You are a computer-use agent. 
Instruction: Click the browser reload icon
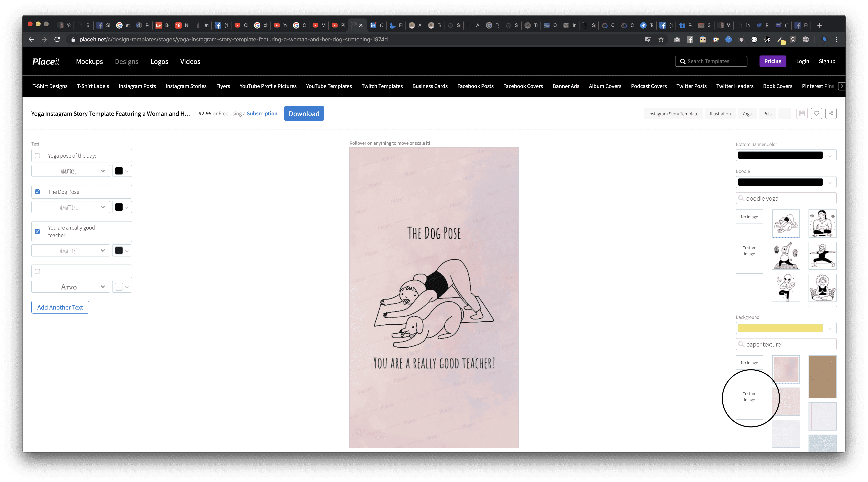(x=57, y=39)
